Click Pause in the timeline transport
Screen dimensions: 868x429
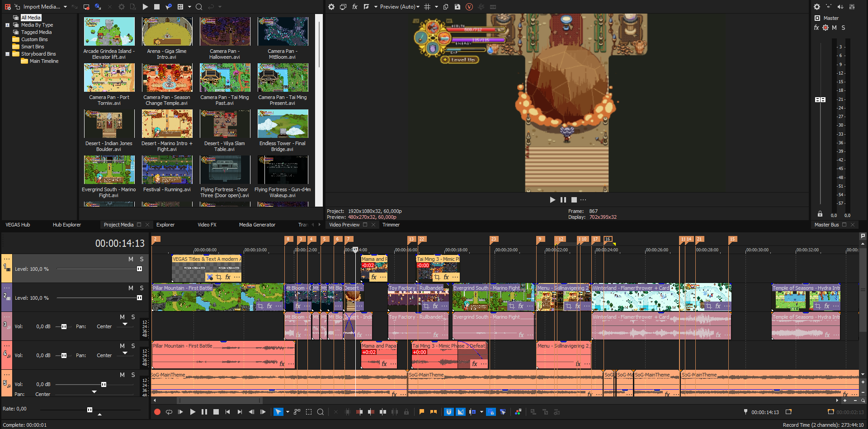point(204,412)
